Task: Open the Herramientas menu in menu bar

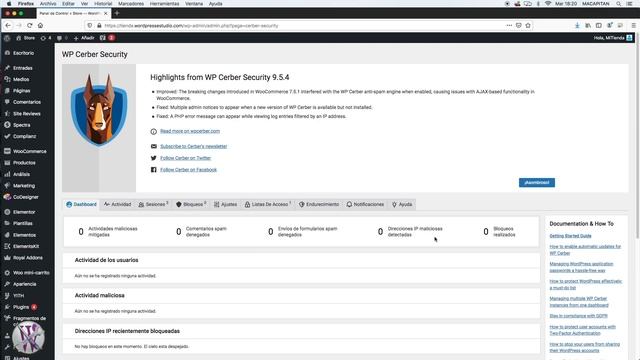Action: point(164,4)
